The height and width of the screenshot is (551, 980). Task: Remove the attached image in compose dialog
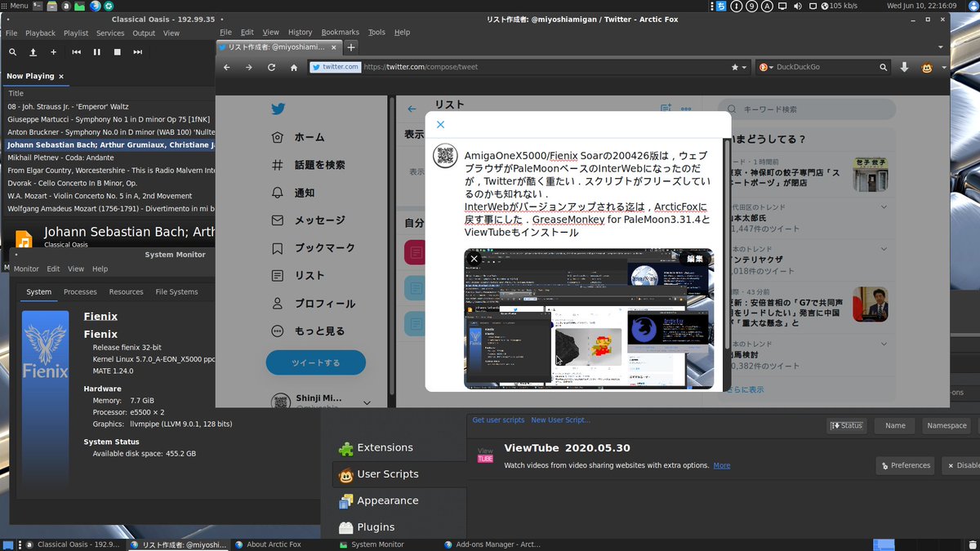coord(474,259)
